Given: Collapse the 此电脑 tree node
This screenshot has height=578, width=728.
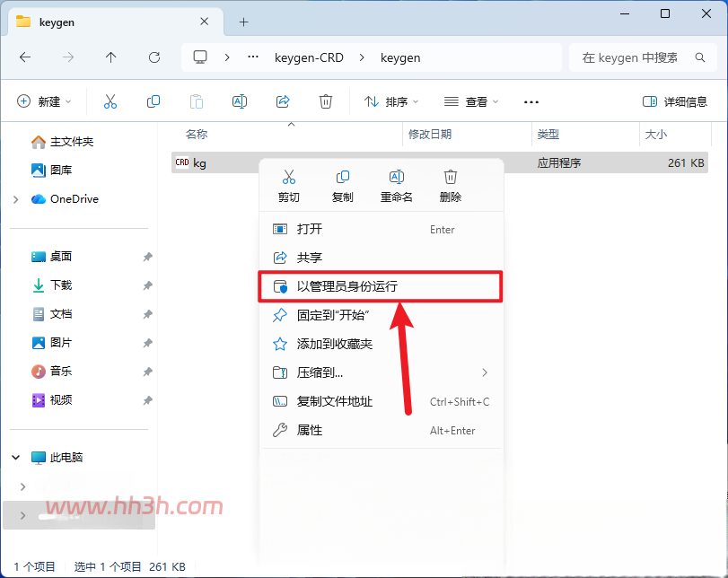Looking at the screenshot, I should click(x=16, y=458).
